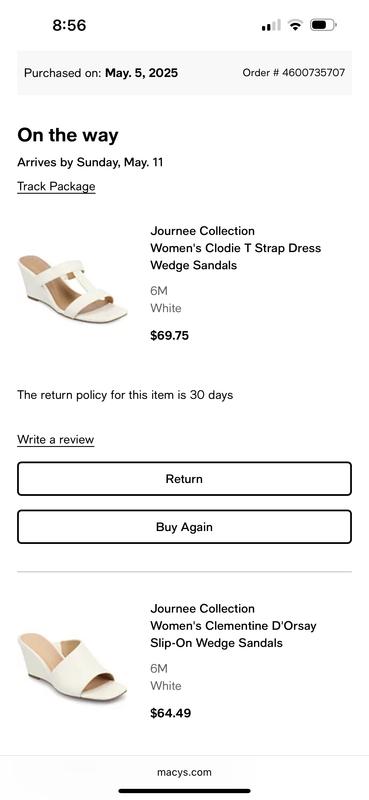Screen dimensions: 369x800
Task: Tap the battery level icon
Action: pyautogui.click(x=324, y=25)
